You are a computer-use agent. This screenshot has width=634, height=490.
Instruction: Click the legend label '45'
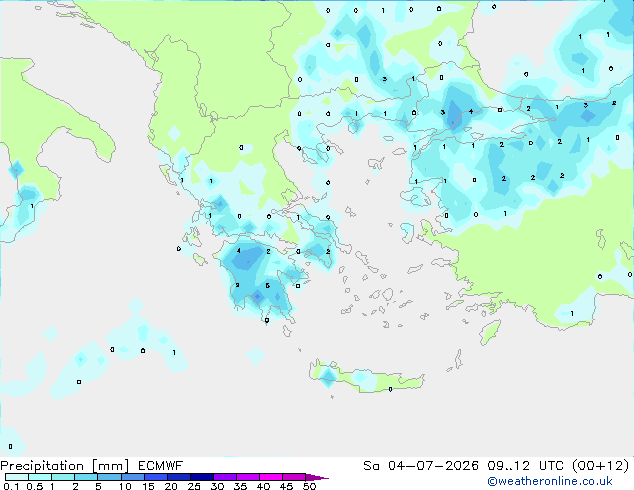pos(286,486)
